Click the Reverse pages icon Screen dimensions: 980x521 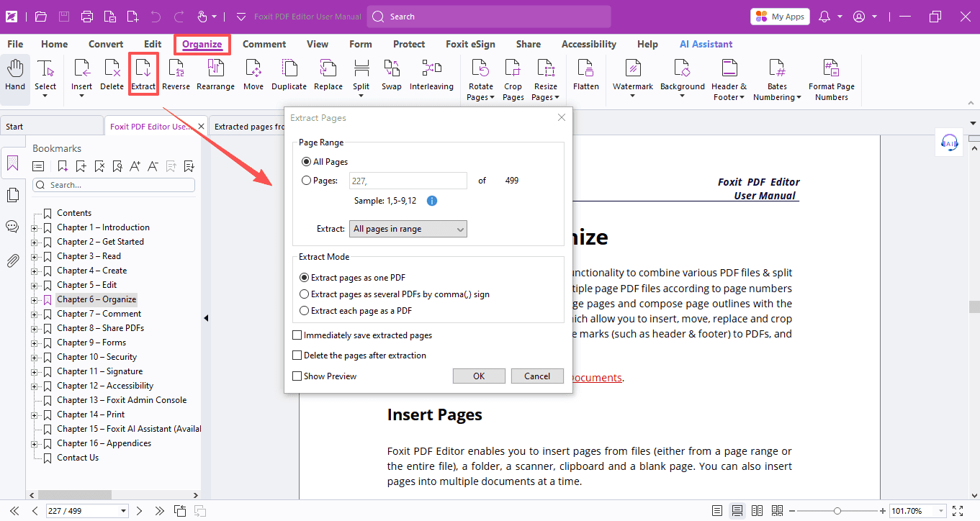point(176,69)
